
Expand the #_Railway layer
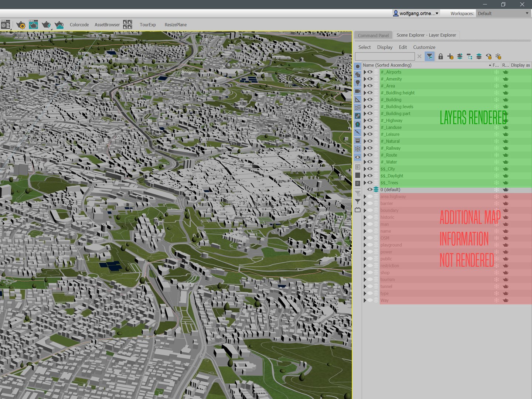click(365, 148)
